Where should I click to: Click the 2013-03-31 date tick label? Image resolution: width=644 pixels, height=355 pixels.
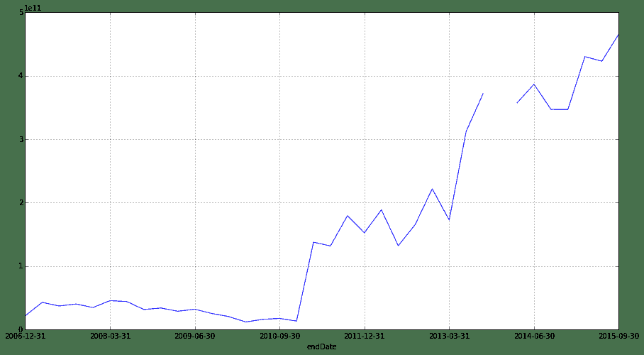click(449, 337)
